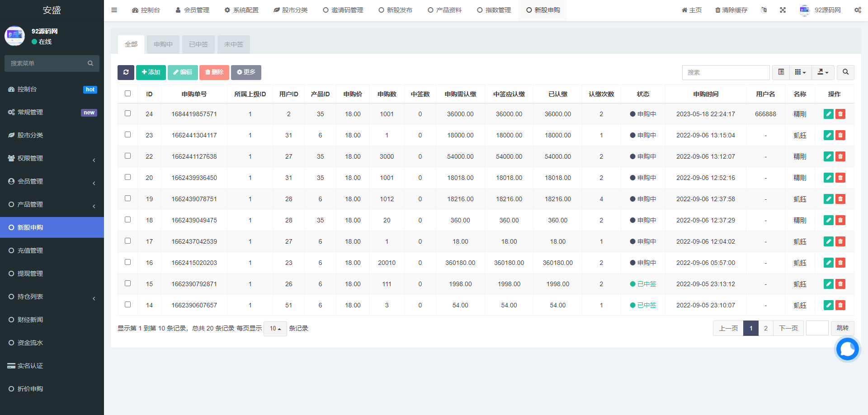Open the blue chat bubble widget

847,349
